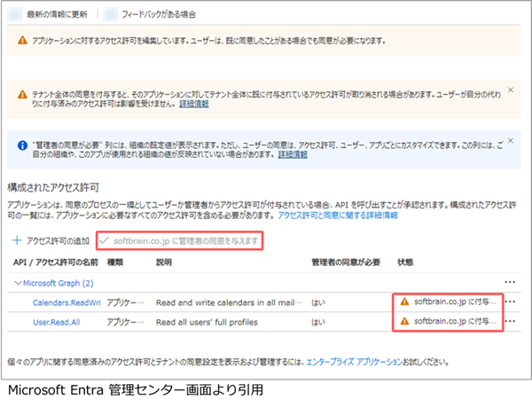Image resolution: width=532 pixels, height=400 pixels.
Task: Click warning icon on Calendars.ReadWrite status
Action: 405,302
